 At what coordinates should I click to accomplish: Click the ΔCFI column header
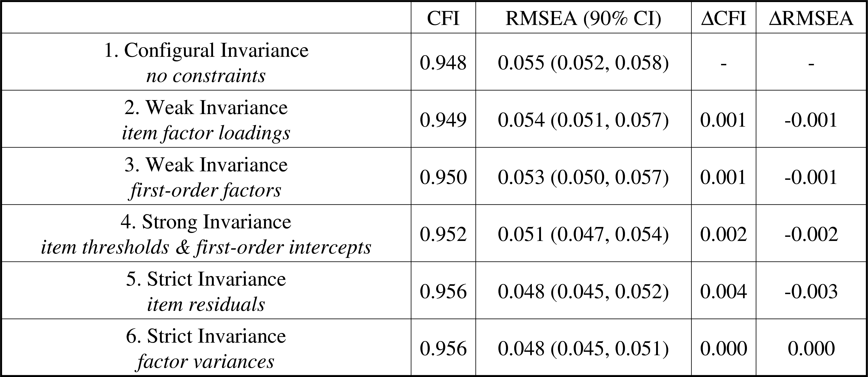(723, 19)
